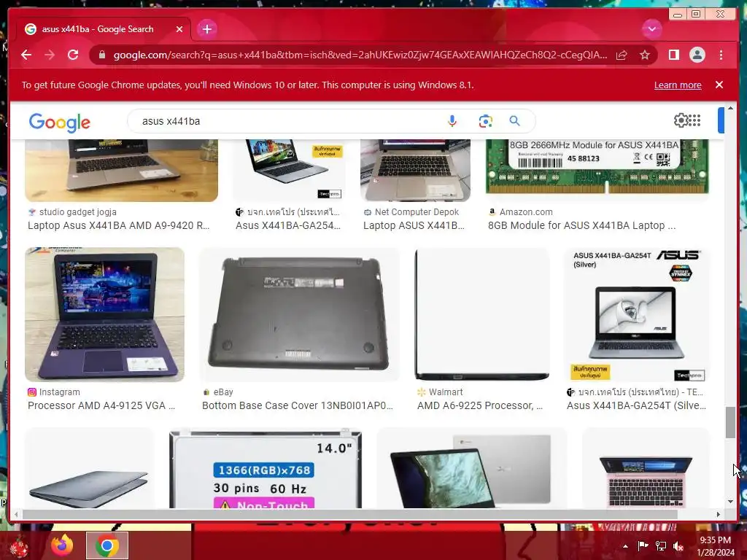Open the 'Processor AMD A4-9125 VGA' result title

click(x=101, y=405)
